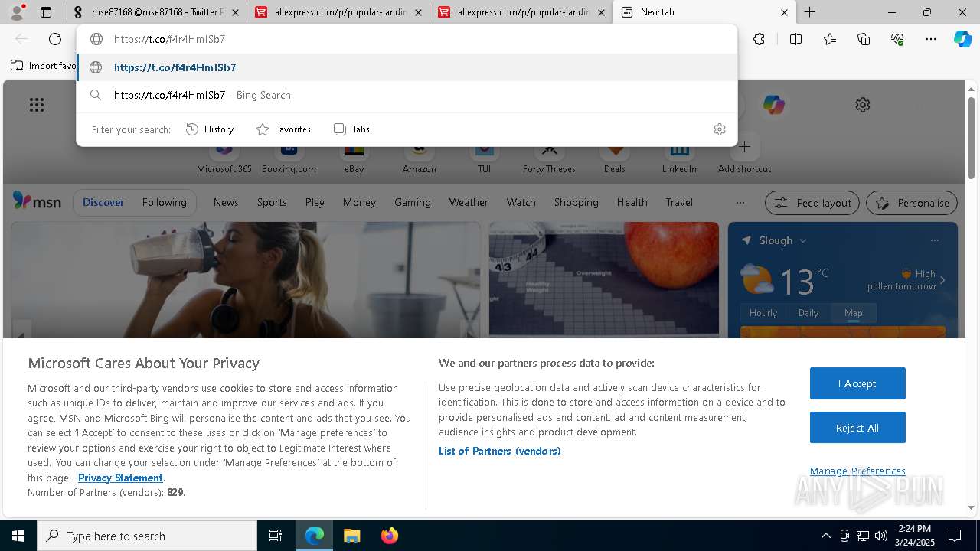
Task: Open Manage Preferences link
Action: (857, 471)
